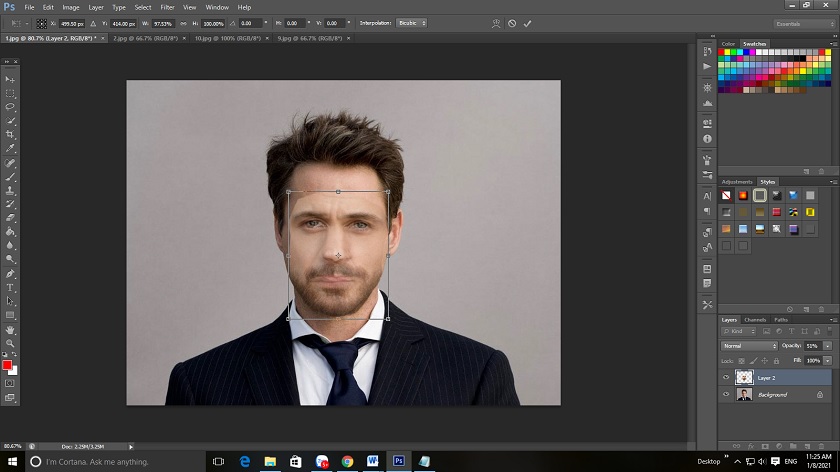Screen dimensions: 840x472
Task: Toggle lock position
Action: (764, 361)
